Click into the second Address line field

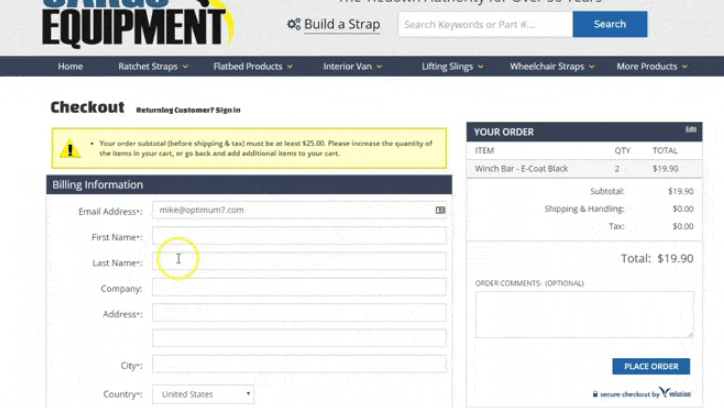[299, 338]
